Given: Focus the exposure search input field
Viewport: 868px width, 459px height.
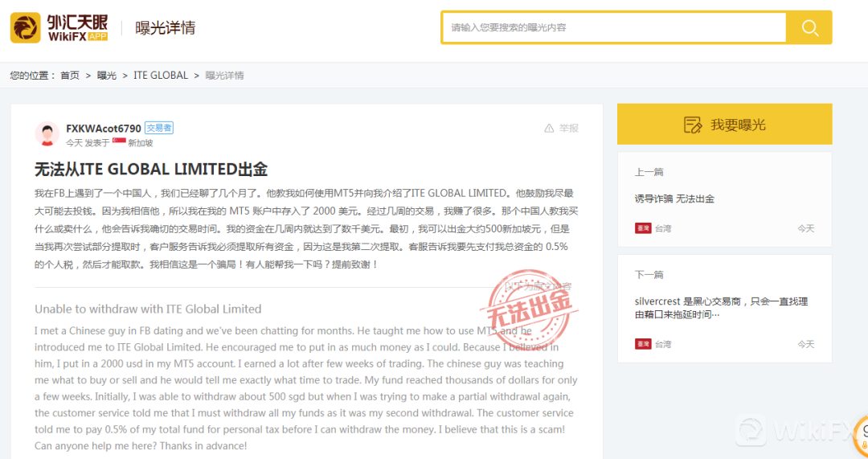Looking at the screenshot, I should coord(614,27).
